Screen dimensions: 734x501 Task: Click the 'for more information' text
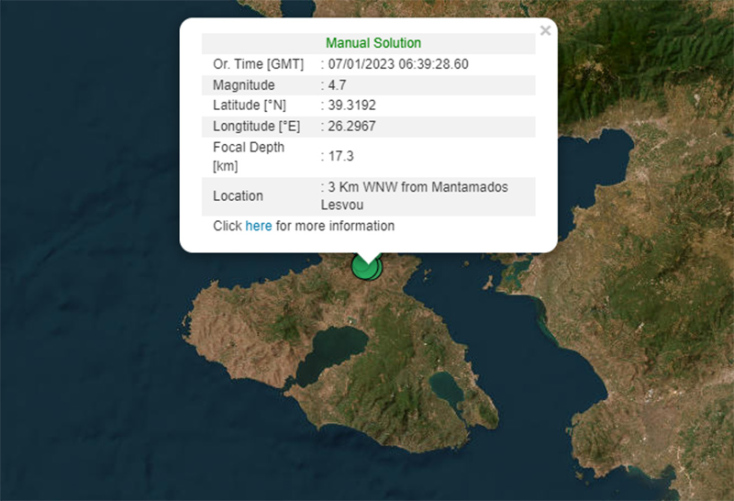(335, 226)
